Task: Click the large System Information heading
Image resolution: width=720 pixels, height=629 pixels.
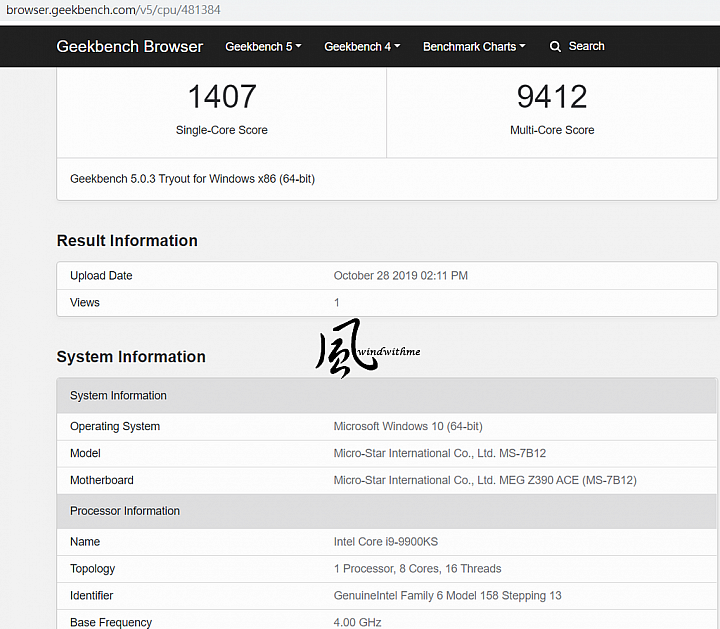Action: click(131, 357)
